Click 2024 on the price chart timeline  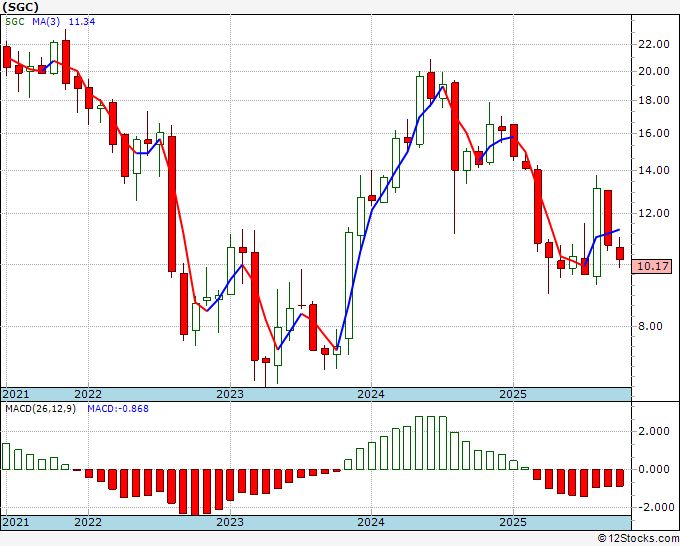(x=371, y=394)
